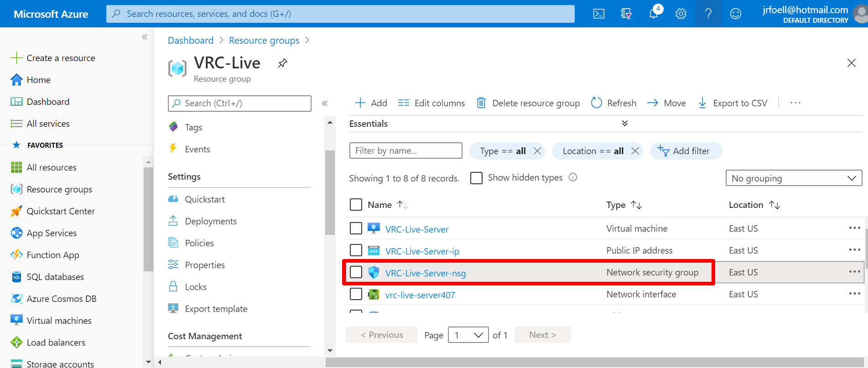Image resolution: width=868 pixels, height=368 pixels.
Task: Click the Azure Cosmos DB icon
Action: click(16, 299)
